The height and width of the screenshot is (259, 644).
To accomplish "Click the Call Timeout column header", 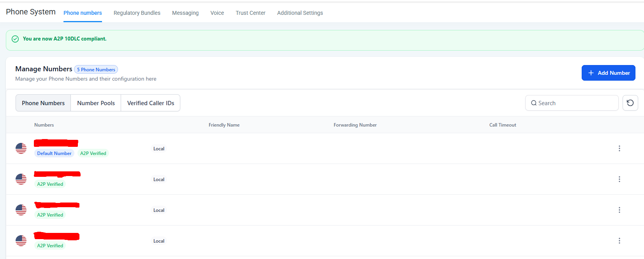I will tap(503, 125).
